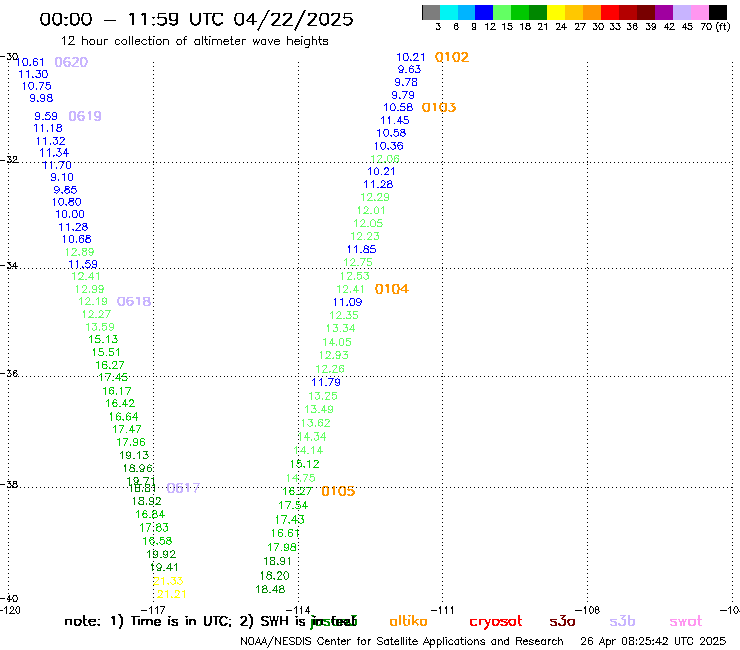Pick the pink swatch in the legend
740x650 pixels.
pos(700,12)
